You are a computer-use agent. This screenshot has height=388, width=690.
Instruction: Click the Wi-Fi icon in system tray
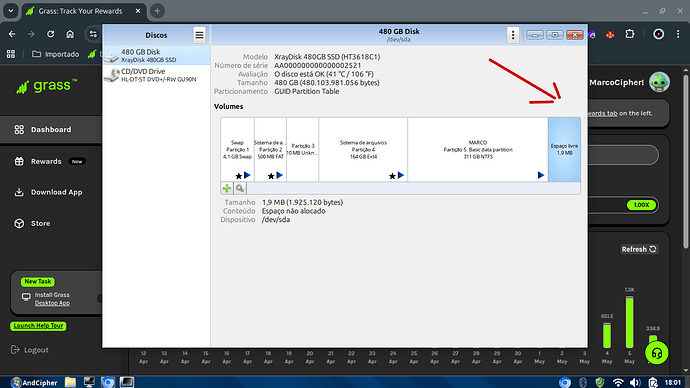click(x=618, y=382)
